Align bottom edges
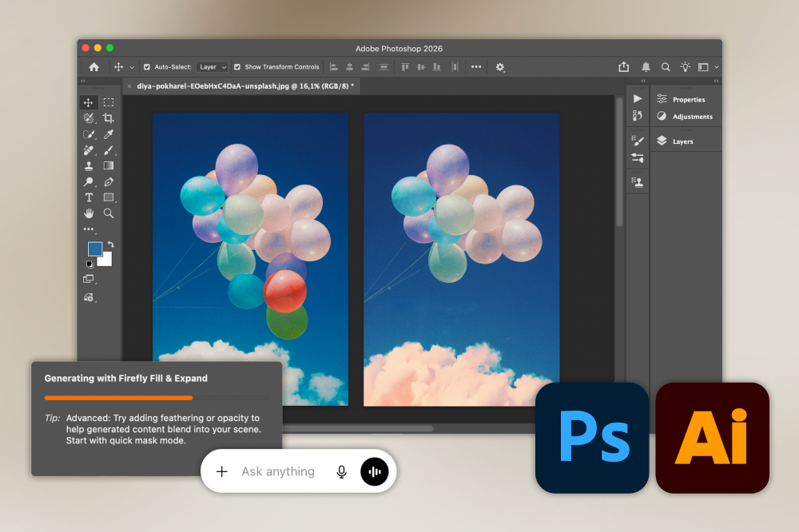 (x=437, y=67)
